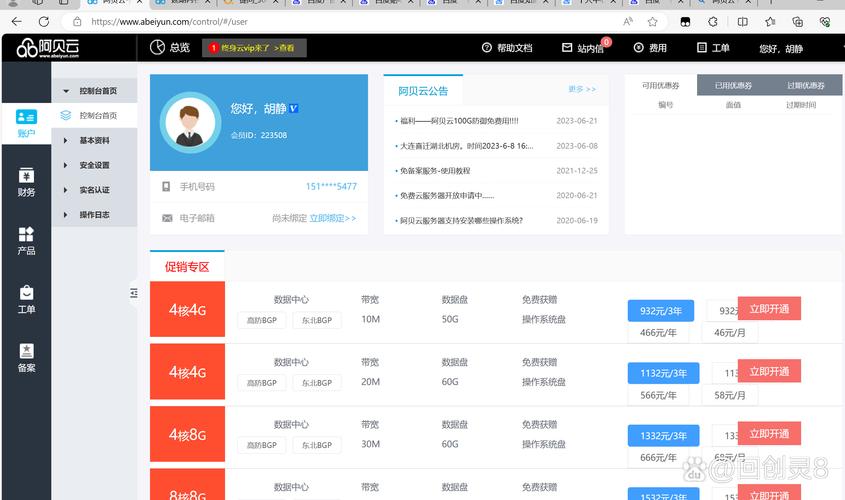845x500 pixels.
Task: Click the user avatar picture
Action: point(190,122)
